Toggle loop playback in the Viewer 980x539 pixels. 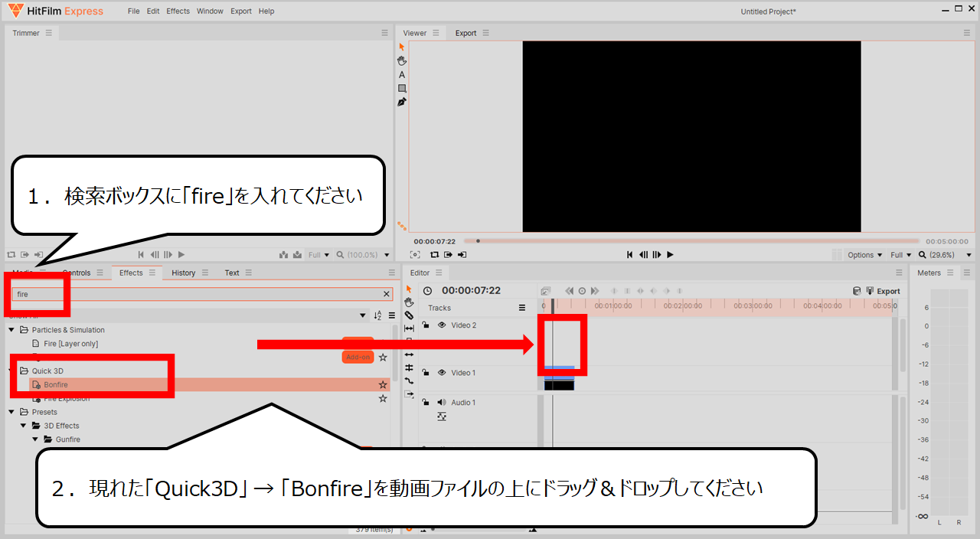click(x=435, y=254)
